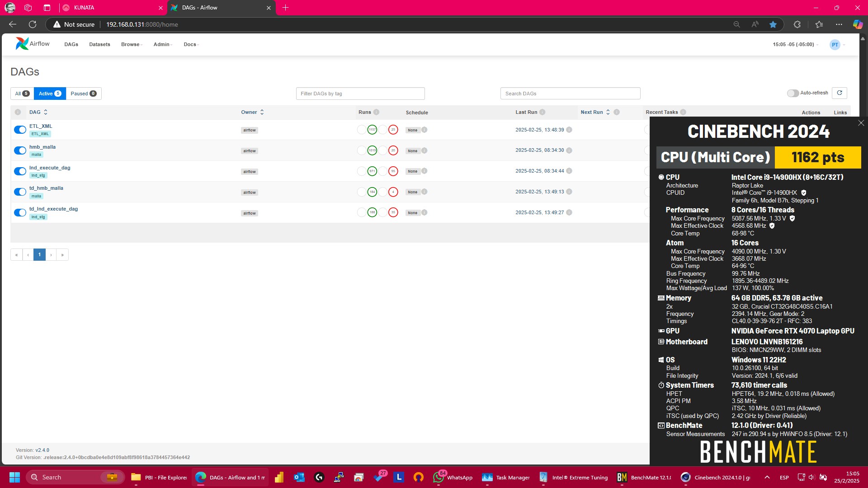This screenshot has height=488, width=868.
Task: Open the Admin dropdown menu
Action: (x=163, y=44)
